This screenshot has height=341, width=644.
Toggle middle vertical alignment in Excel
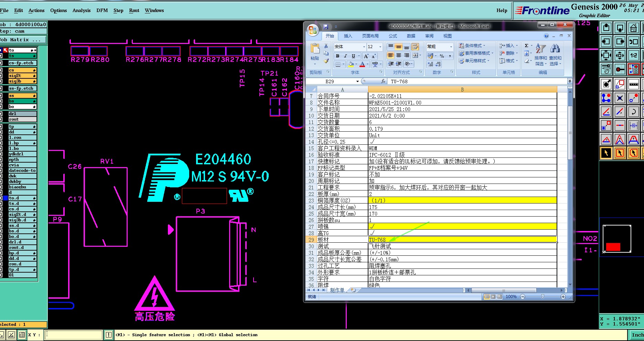(x=399, y=47)
